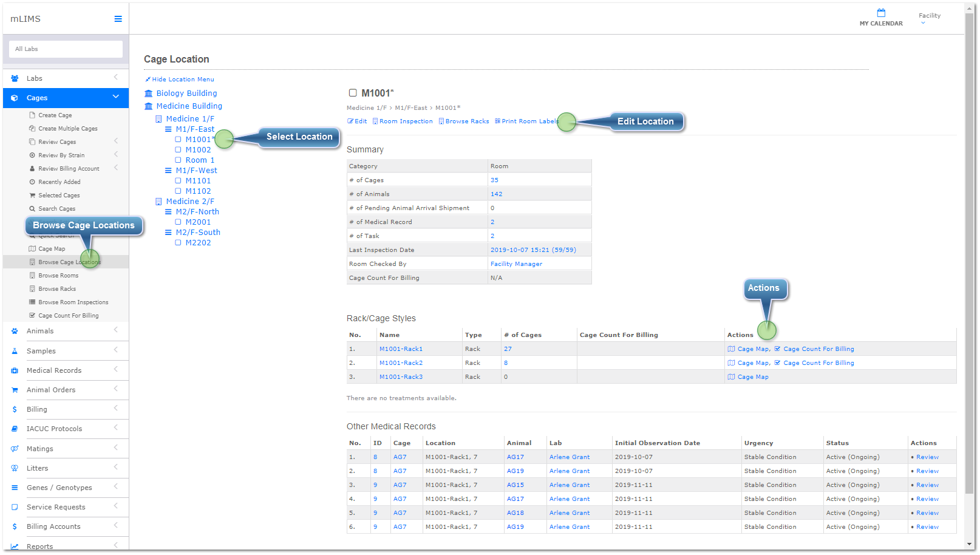The width and height of the screenshot is (980, 555).
Task: Click the Medicine Building icon
Action: [149, 106]
